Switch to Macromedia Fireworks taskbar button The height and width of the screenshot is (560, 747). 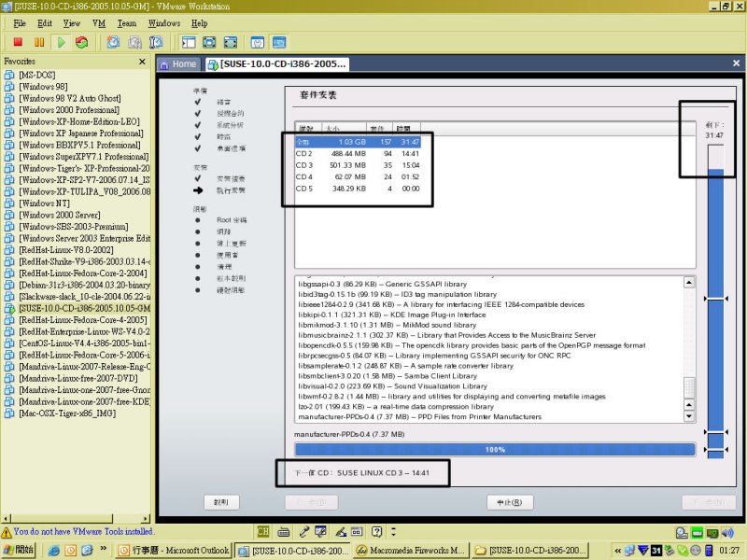(411, 551)
